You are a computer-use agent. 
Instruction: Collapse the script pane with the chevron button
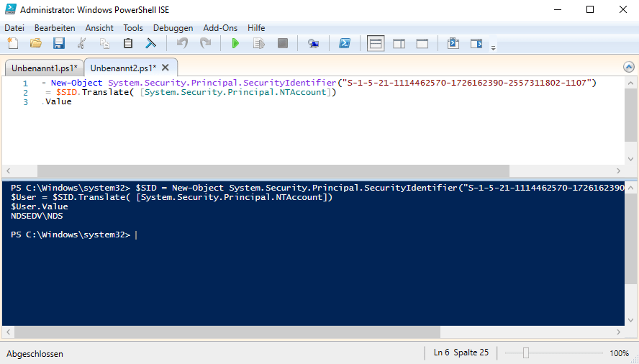click(x=628, y=67)
